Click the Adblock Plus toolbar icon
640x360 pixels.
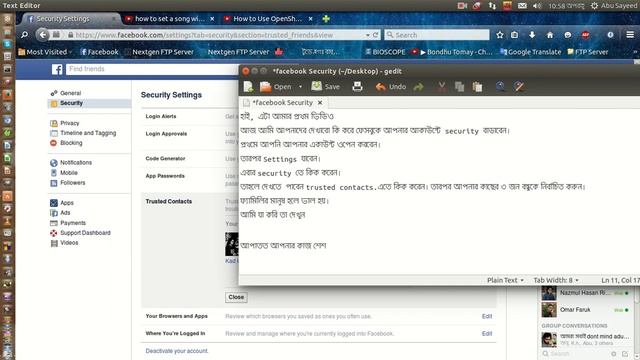coord(585,35)
